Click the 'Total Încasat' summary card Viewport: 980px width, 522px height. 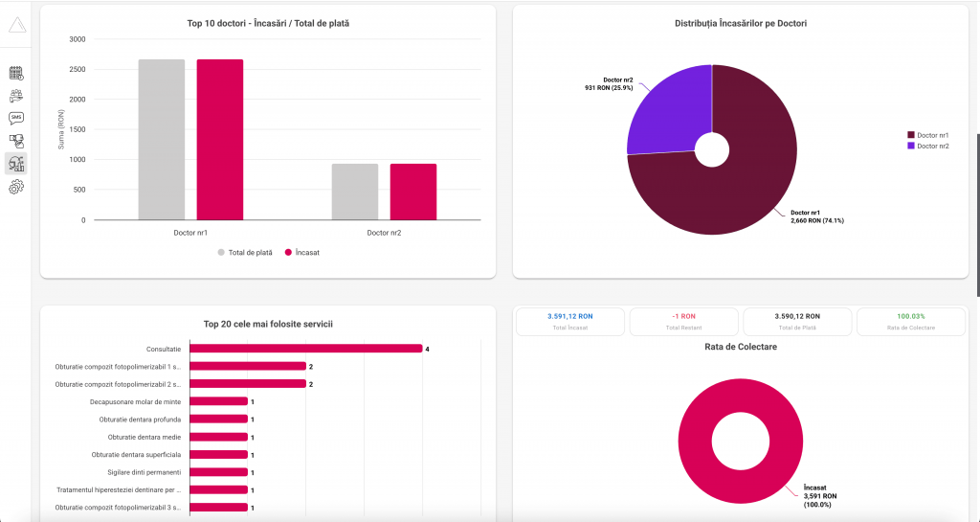tap(569, 321)
